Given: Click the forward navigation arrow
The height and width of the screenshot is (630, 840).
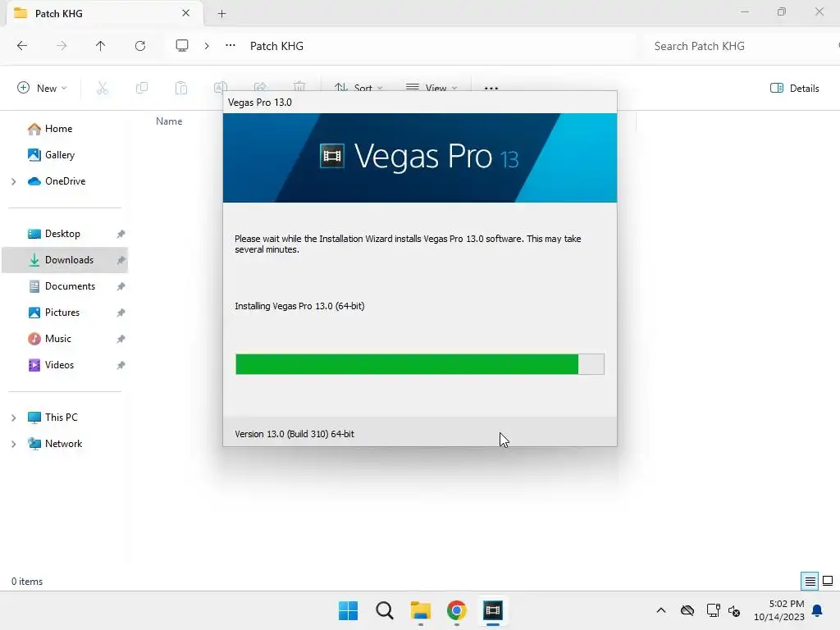Looking at the screenshot, I should [62, 46].
